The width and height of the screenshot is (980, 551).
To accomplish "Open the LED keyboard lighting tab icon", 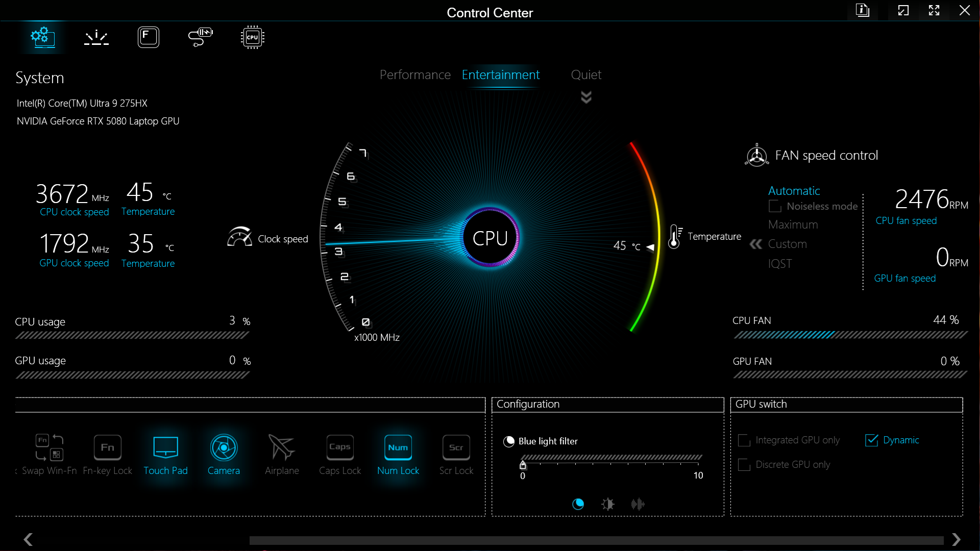I will coord(96,37).
